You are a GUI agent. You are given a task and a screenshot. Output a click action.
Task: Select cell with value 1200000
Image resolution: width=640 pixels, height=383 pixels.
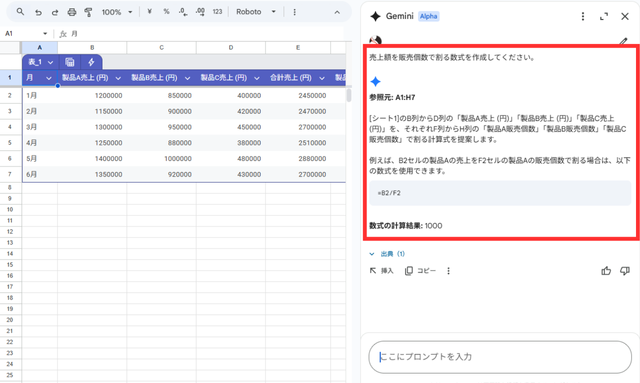pyautogui.click(x=92, y=96)
